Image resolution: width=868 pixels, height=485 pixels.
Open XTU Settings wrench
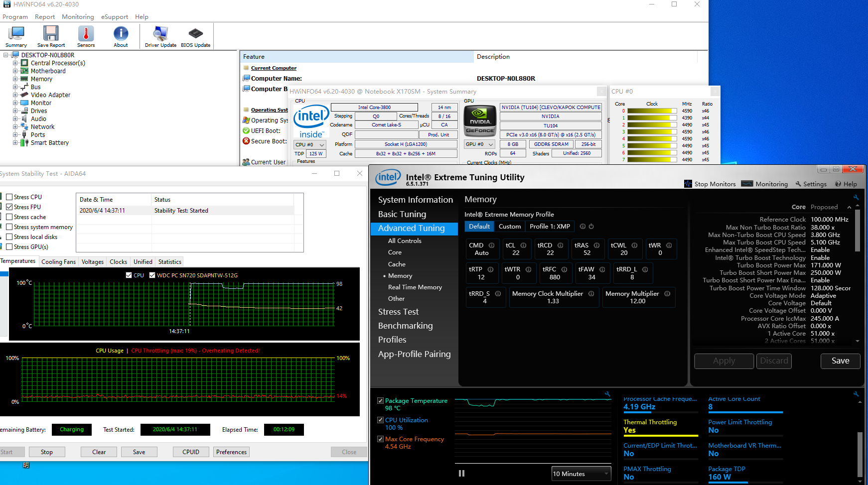click(x=811, y=184)
